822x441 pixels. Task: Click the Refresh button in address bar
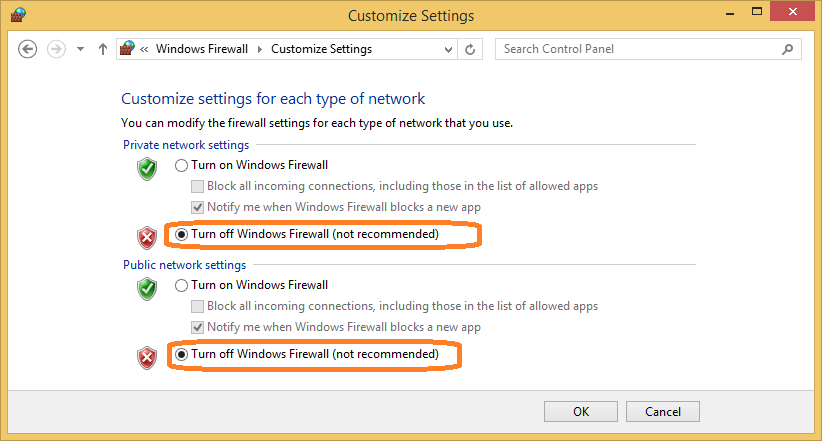[x=471, y=49]
